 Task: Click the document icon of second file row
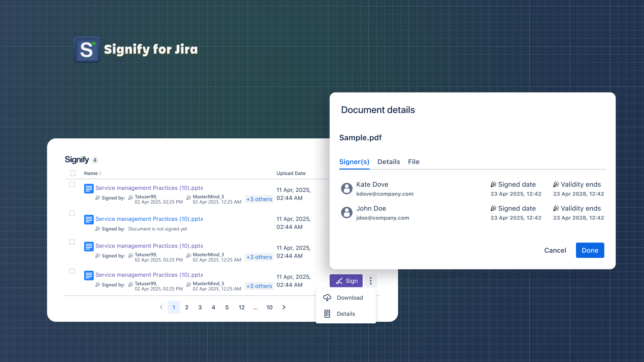point(89,219)
